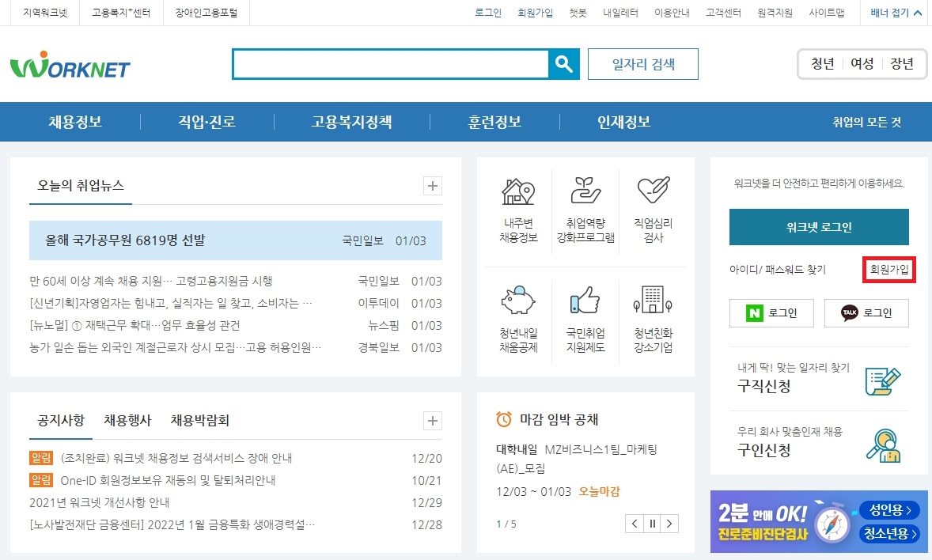This screenshot has width=932, height=560.
Task: Open notice One-ID 회원정보보유 재동의
Action: (169, 480)
